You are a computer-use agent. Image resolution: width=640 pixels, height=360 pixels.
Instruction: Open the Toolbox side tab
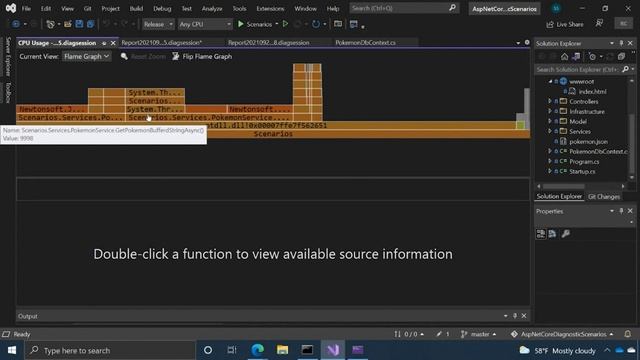point(8,92)
